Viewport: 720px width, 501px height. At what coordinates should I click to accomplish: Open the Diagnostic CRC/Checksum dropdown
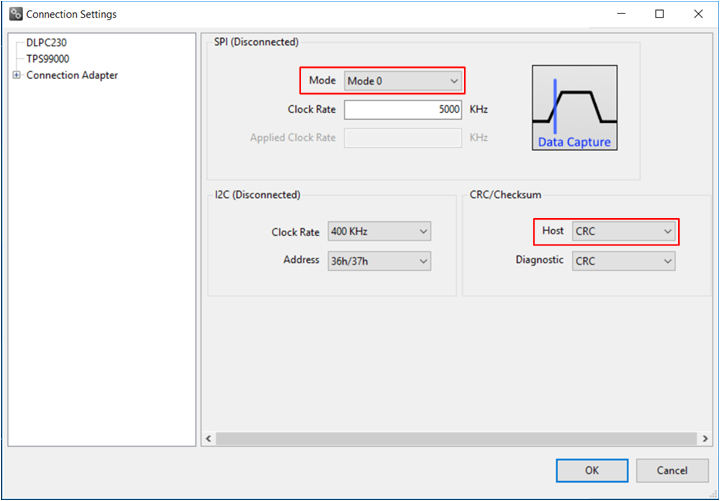coord(624,261)
